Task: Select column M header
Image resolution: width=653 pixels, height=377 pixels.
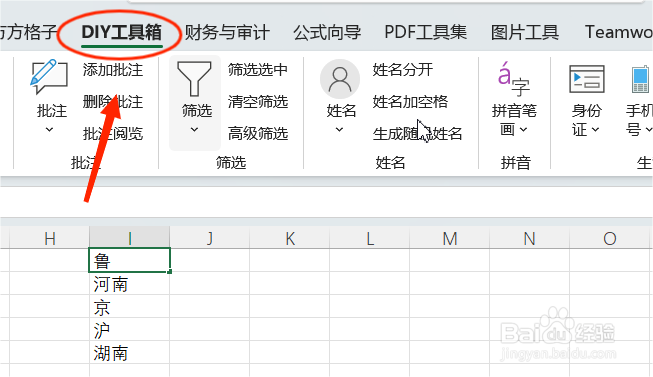Action: [x=449, y=239]
